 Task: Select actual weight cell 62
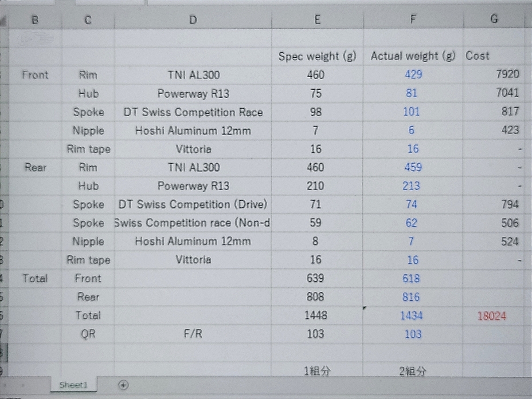click(413, 223)
